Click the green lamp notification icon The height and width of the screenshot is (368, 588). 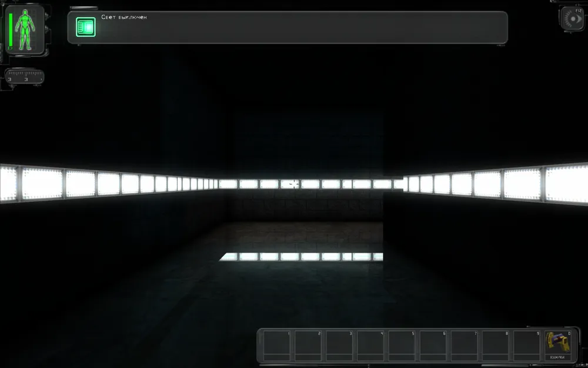click(x=85, y=27)
